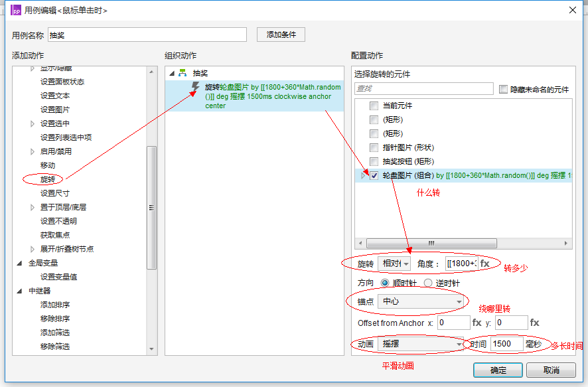Check the 当前元件 checkbox
Screen dimensions: 588x387
tap(374, 106)
